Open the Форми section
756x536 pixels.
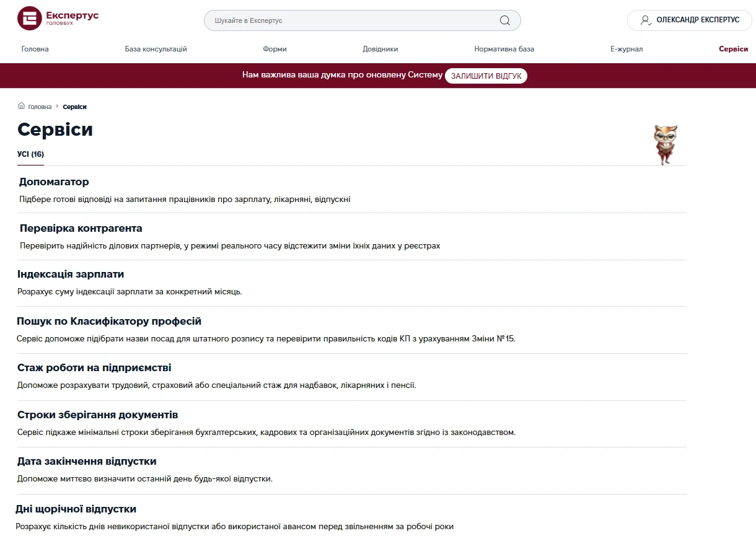point(275,49)
